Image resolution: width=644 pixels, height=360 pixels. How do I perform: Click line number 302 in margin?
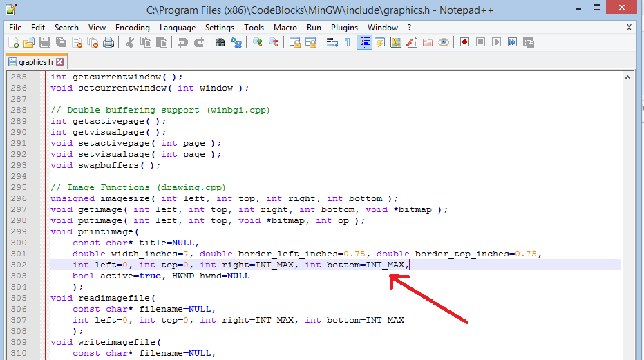click(19, 265)
